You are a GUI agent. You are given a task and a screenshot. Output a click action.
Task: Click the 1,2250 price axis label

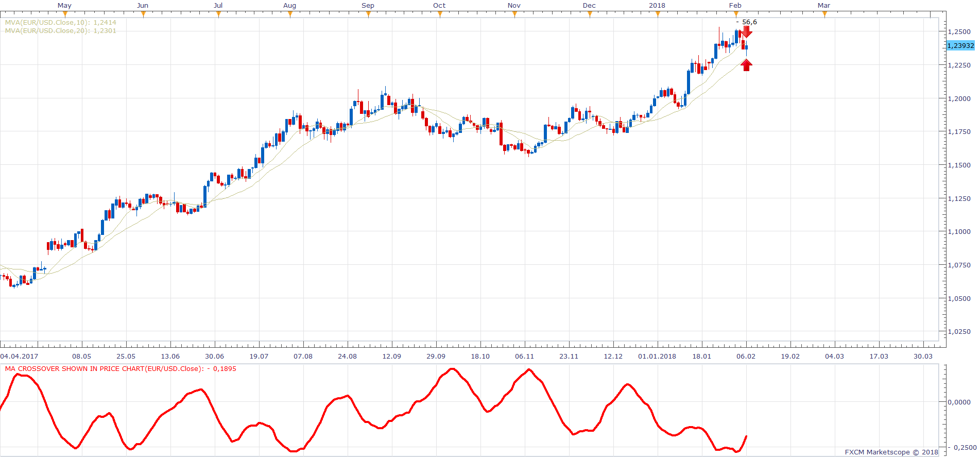[x=959, y=65]
